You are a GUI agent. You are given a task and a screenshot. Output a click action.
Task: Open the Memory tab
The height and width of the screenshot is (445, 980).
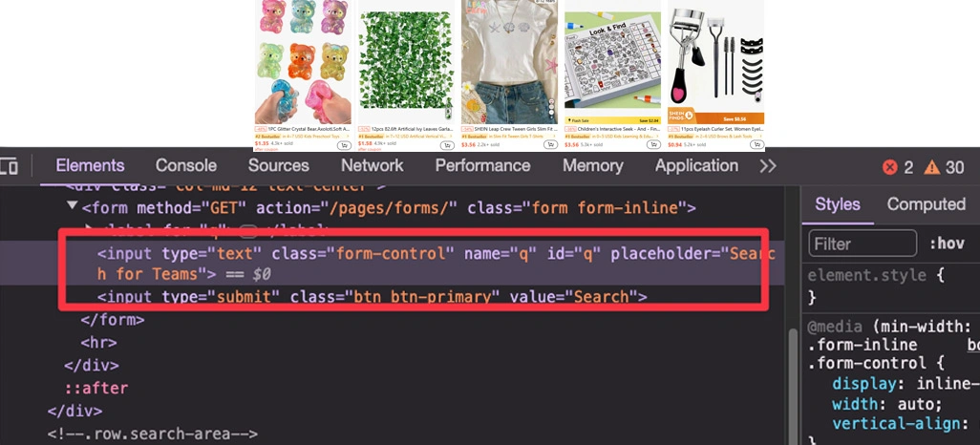pyautogui.click(x=592, y=165)
